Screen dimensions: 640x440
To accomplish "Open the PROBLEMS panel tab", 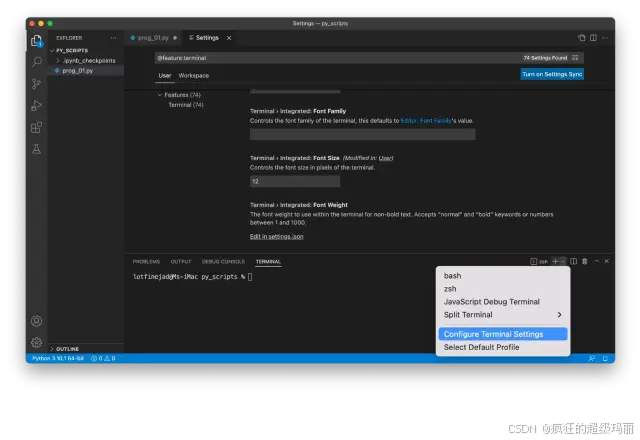I will (x=146, y=262).
